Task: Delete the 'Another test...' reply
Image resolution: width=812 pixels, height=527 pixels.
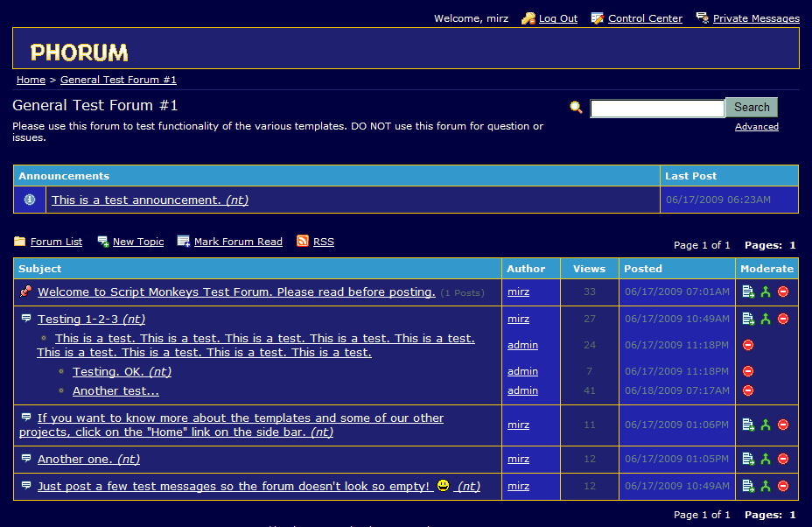Action: coord(748,390)
